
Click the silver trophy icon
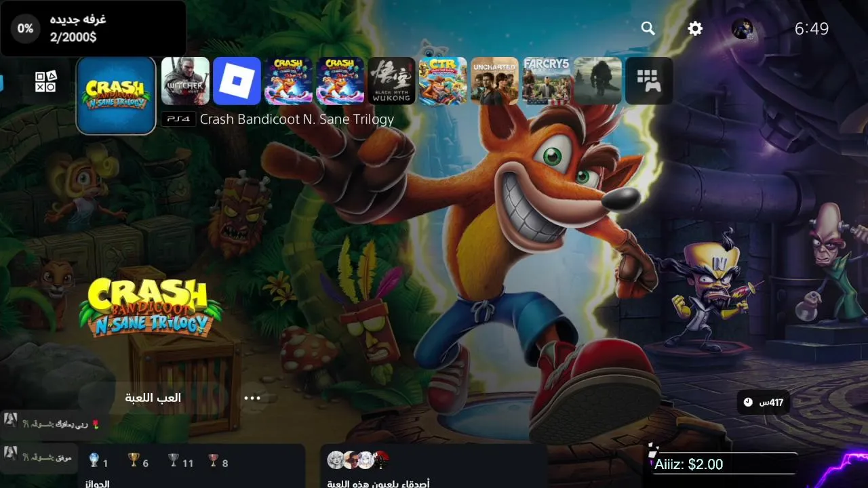(x=174, y=461)
